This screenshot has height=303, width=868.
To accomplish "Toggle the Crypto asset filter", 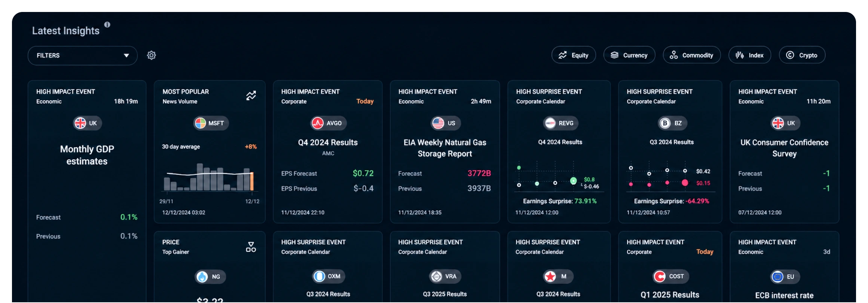I will [802, 55].
